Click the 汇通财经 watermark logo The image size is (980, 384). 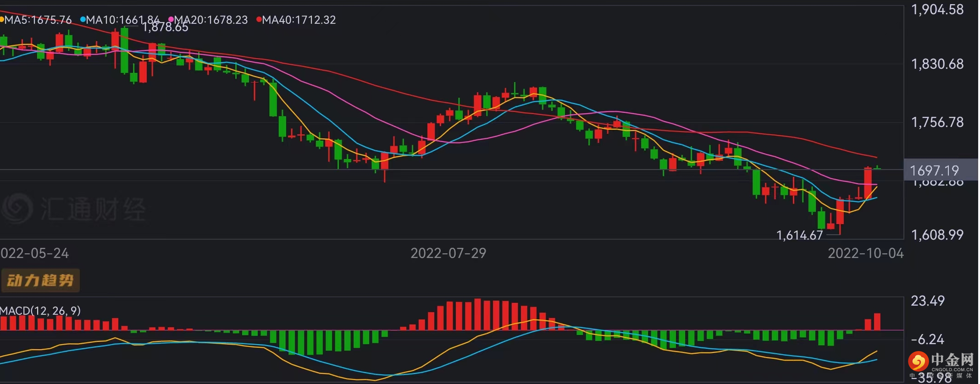pyautogui.click(x=73, y=209)
